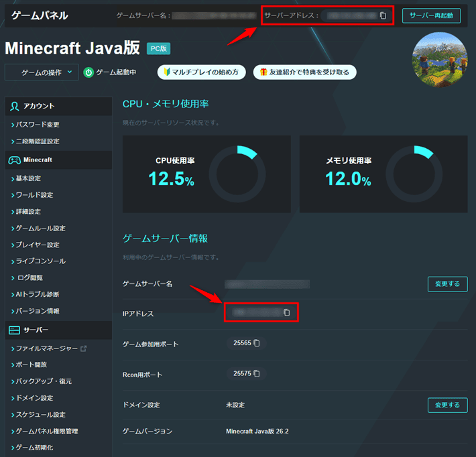Image resolution: width=476 pixels, height=457 pixels.
Task: Click the green game running power icon
Action: tap(88, 72)
